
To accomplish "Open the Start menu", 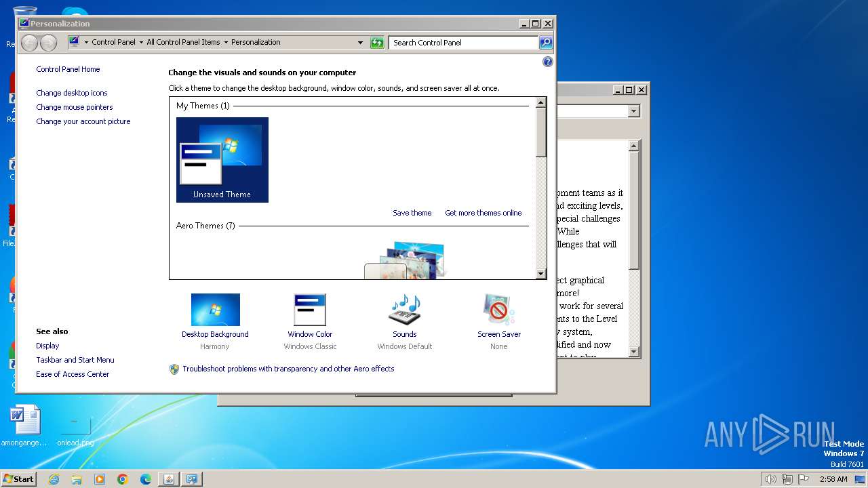I will 18,479.
